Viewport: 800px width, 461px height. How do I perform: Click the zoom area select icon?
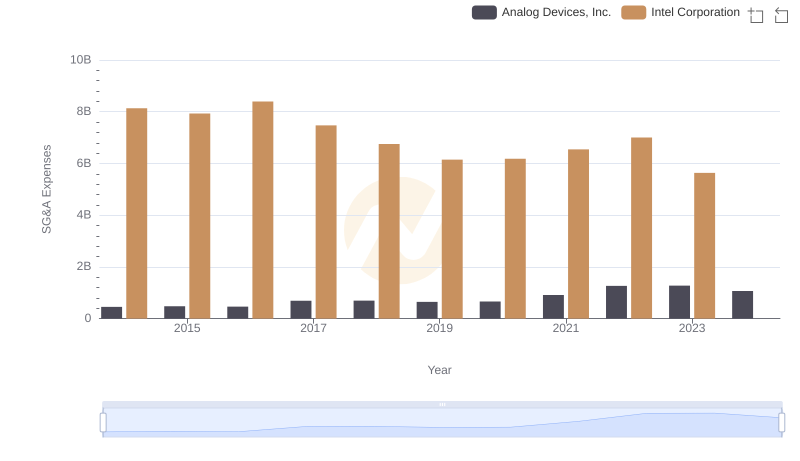click(756, 15)
